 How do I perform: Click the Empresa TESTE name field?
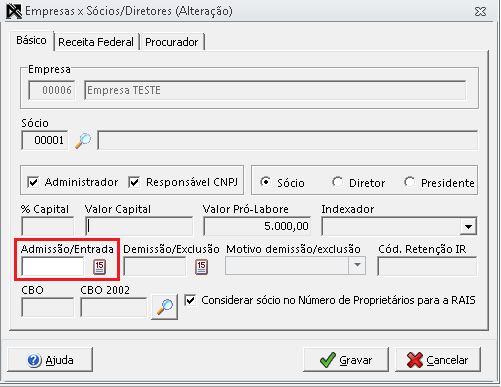(x=275, y=90)
